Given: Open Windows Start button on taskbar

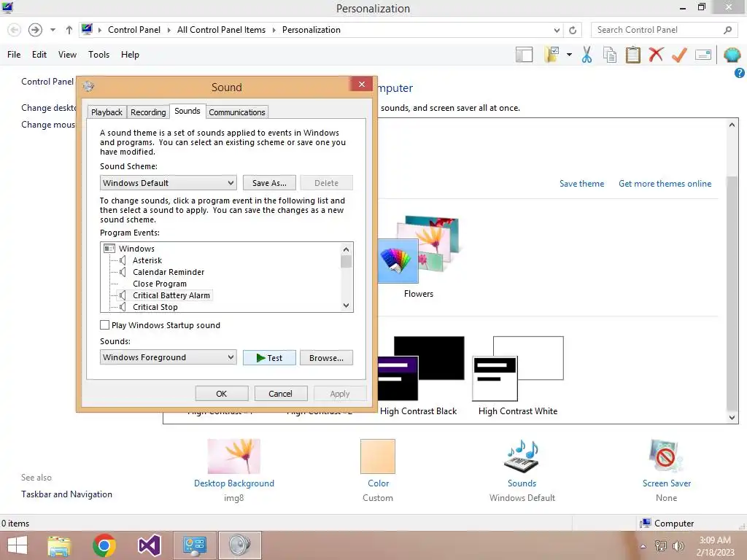Looking at the screenshot, I should pyautogui.click(x=18, y=545).
